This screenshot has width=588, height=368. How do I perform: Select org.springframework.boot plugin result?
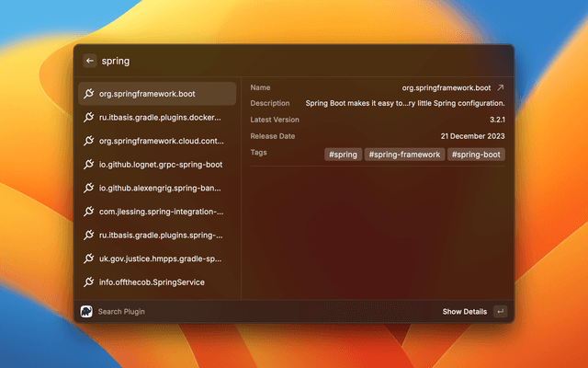[156, 94]
